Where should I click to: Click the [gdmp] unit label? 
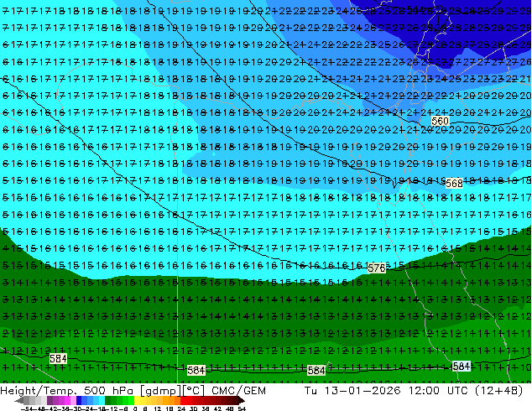(159, 391)
